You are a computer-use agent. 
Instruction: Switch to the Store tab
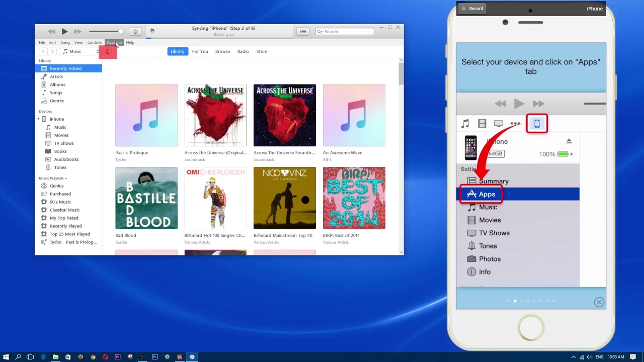262,51
